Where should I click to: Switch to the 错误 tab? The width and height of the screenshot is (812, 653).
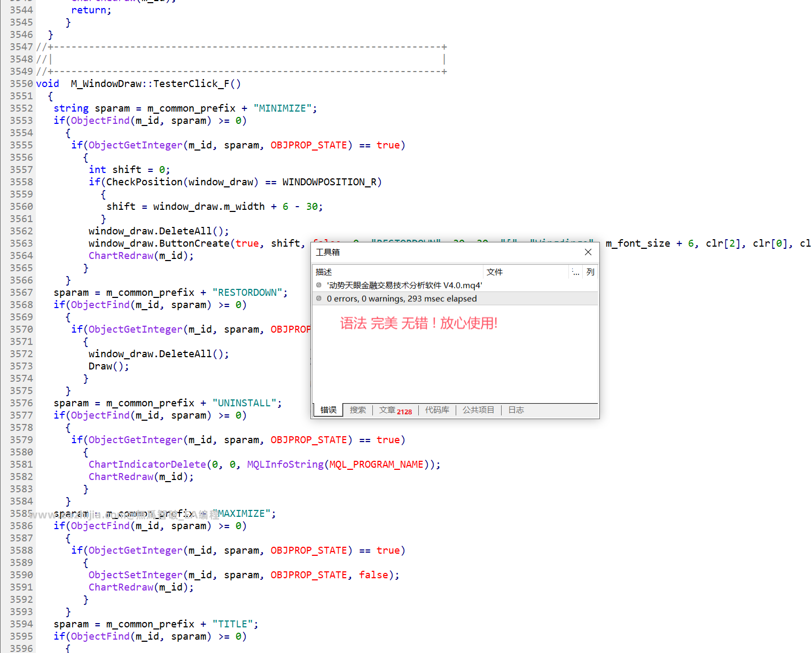tap(329, 410)
